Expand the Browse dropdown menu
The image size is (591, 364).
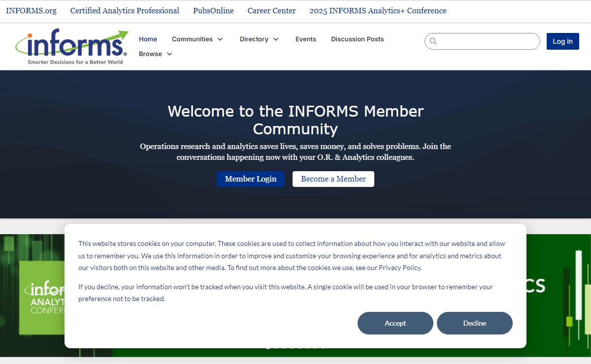pyautogui.click(x=156, y=54)
